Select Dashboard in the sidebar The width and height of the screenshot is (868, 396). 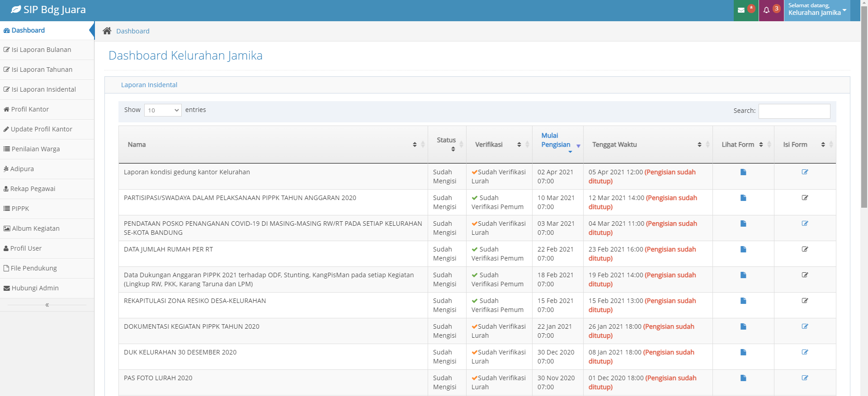[47, 30]
